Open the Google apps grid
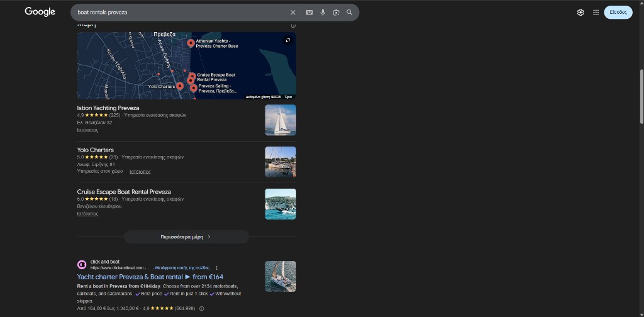 coord(596,13)
